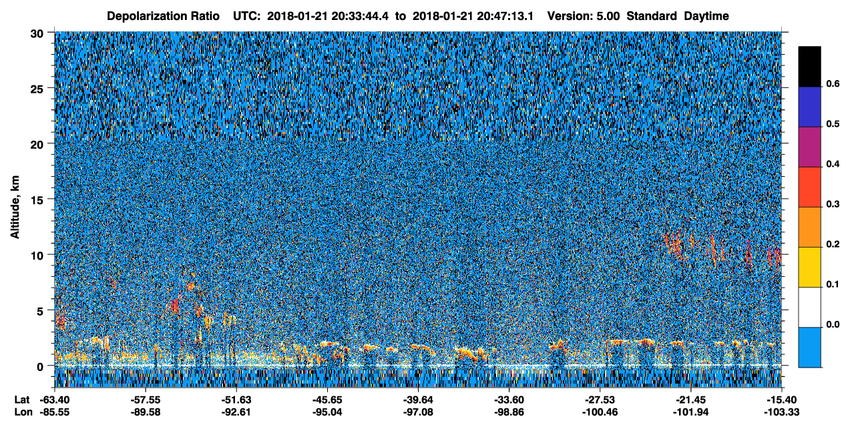Click the 'Lon' row label
Image resolution: width=868 pixels, height=445 pixels.
click(x=23, y=412)
